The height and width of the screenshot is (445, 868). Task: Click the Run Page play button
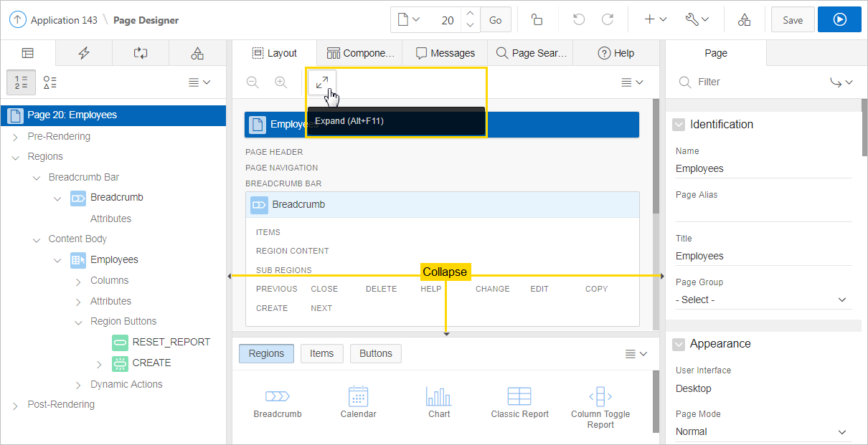839,20
